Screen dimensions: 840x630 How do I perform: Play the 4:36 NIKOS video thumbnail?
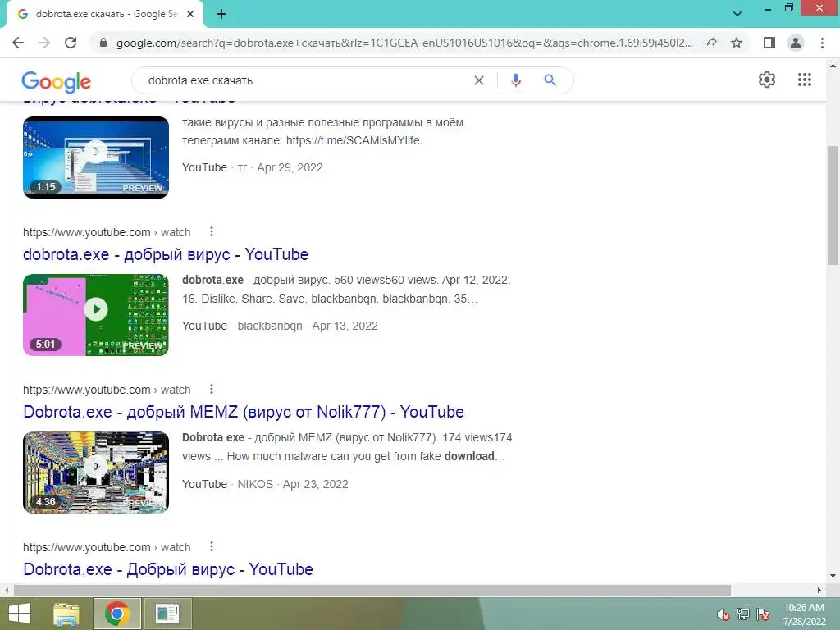pyautogui.click(x=96, y=472)
